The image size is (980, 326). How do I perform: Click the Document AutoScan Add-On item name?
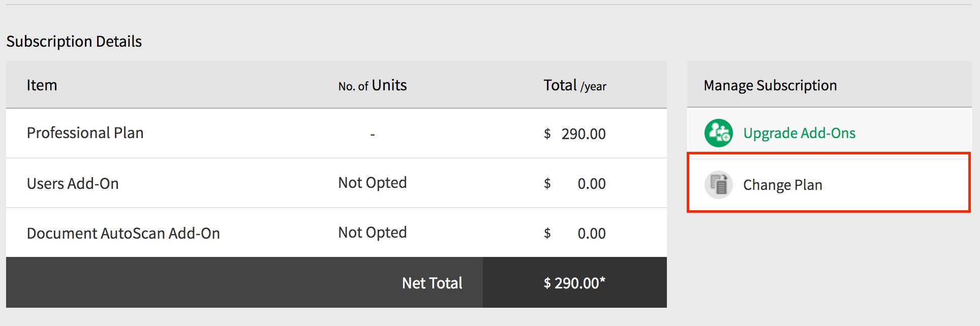tap(124, 233)
